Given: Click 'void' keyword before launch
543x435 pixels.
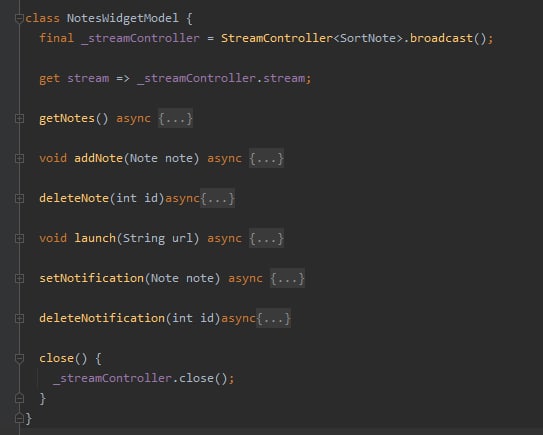Looking at the screenshot, I should click(53, 238).
